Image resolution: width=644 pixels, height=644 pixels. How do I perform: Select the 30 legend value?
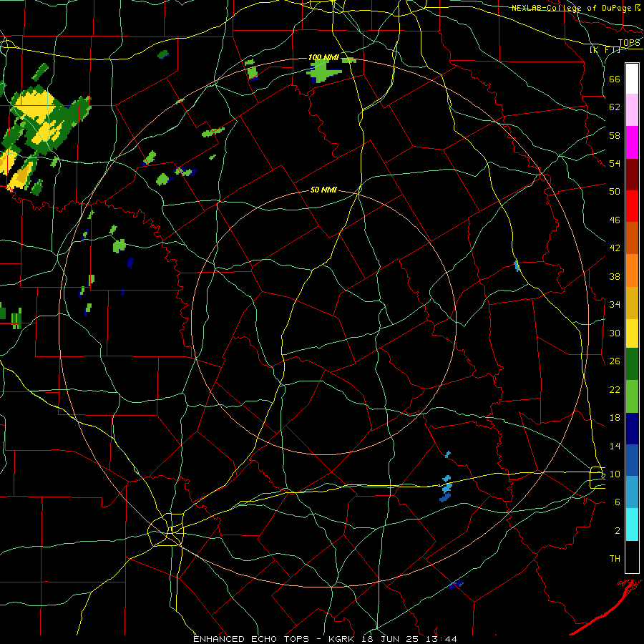click(615, 333)
